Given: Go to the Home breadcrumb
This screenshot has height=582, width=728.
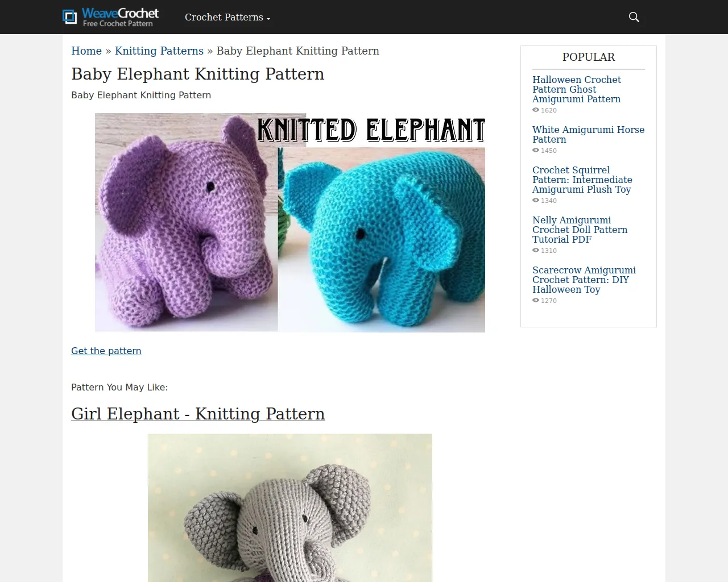Looking at the screenshot, I should [86, 51].
